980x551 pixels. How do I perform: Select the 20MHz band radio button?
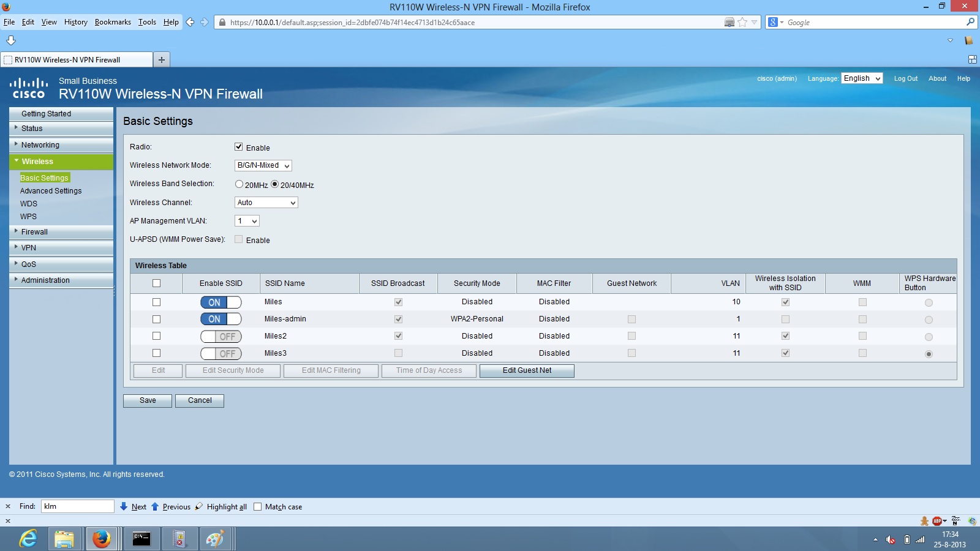(x=239, y=184)
